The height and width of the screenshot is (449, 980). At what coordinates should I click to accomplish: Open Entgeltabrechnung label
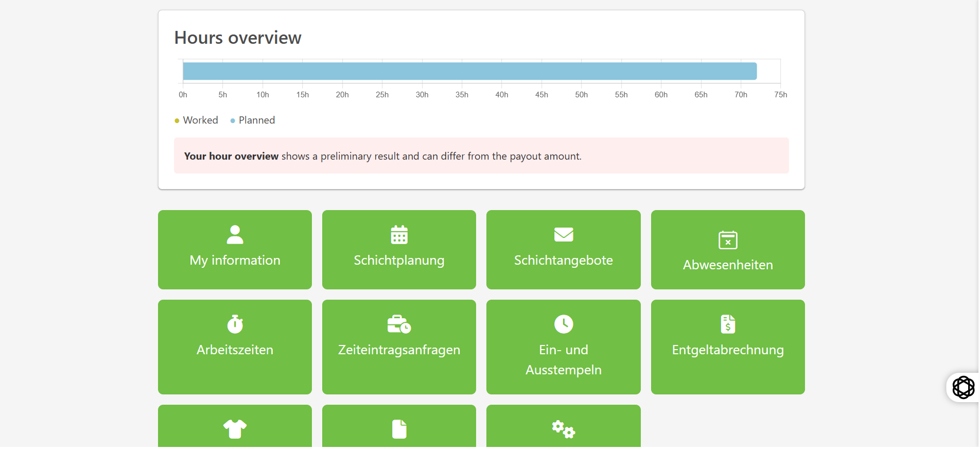[728, 350]
